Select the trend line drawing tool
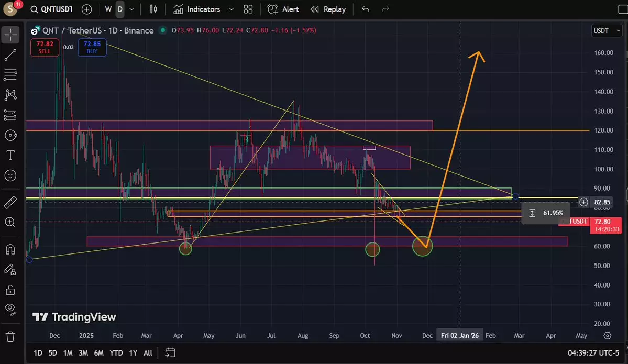Image resolution: width=628 pixels, height=364 pixels. (x=10, y=55)
